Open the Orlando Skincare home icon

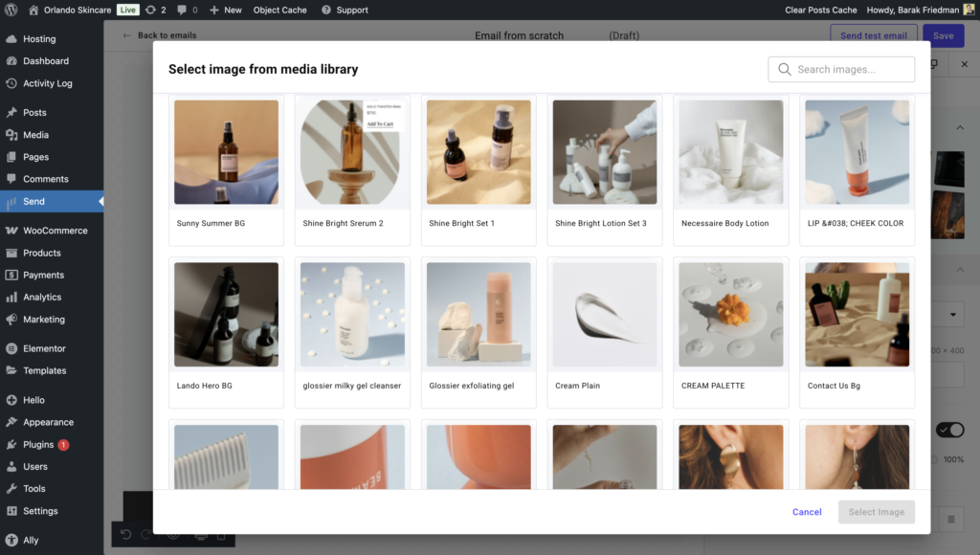point(33,10)
